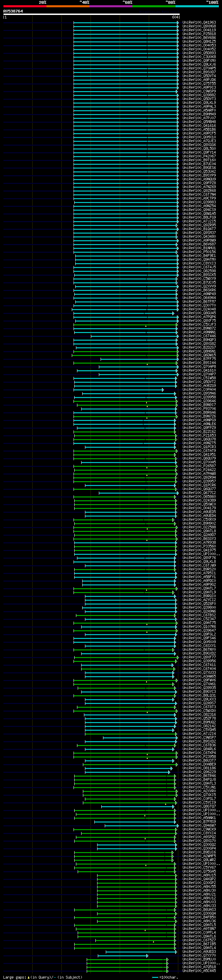
Task: Select the UniRef100_Q39646 hit label
Action: coord(199,401)
